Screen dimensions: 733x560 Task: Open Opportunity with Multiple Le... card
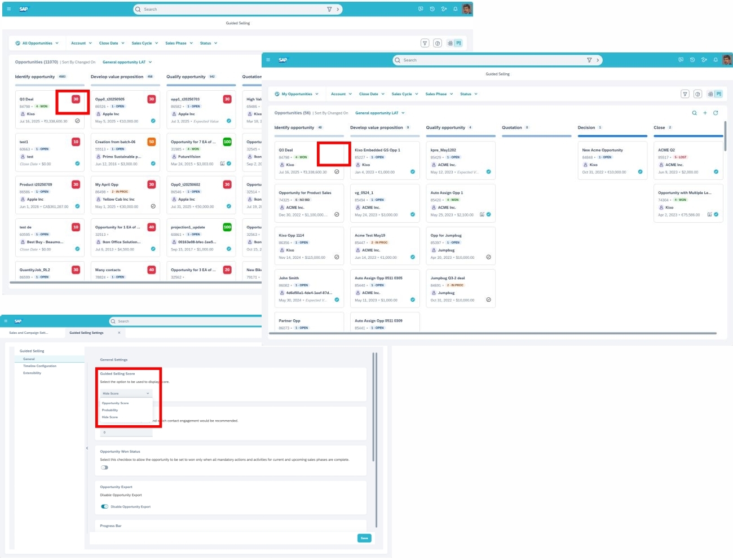click(x=688, y=203)
